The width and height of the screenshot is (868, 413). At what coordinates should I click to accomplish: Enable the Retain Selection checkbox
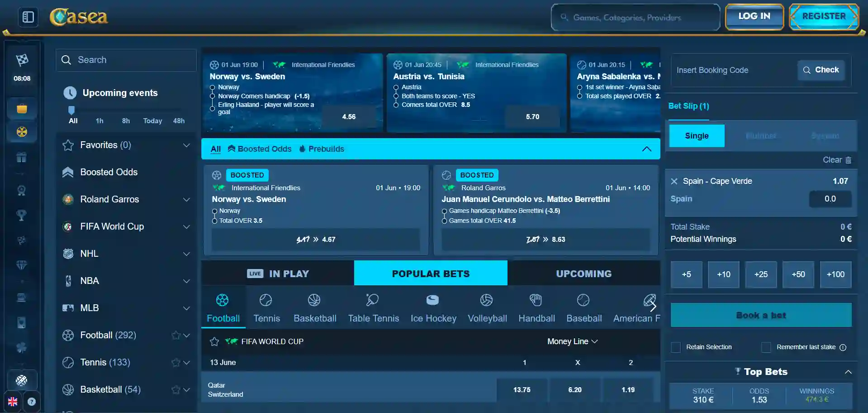(676, 347)
